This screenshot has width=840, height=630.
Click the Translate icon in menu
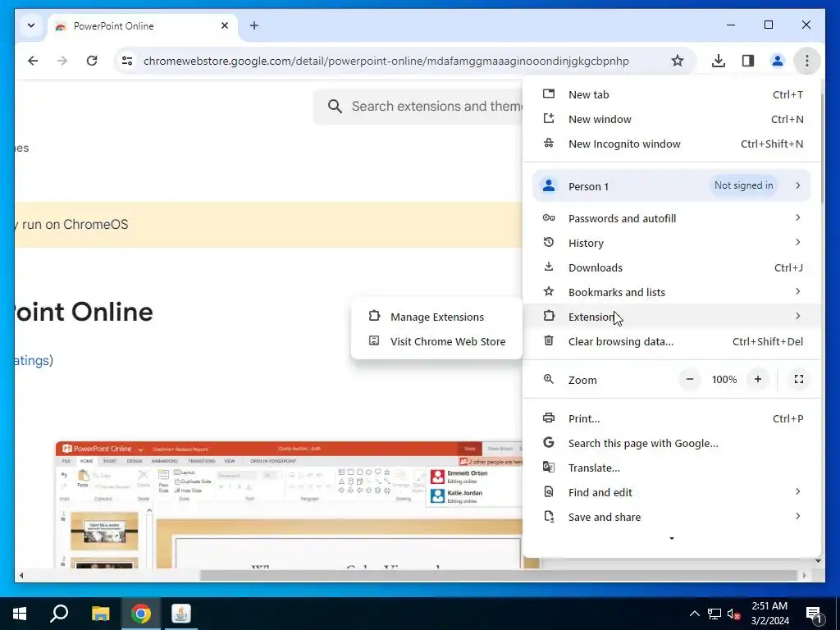(x=549, y=467)
